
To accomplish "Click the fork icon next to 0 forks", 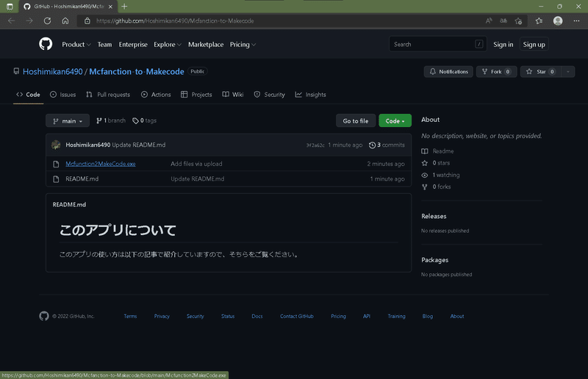I will point(425,187).
